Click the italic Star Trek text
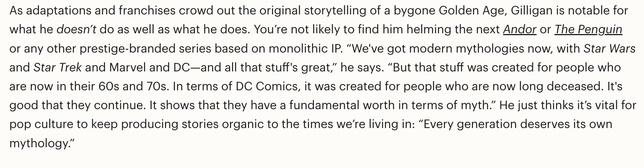This screenshot has width=644, height=168. (57, 67)
